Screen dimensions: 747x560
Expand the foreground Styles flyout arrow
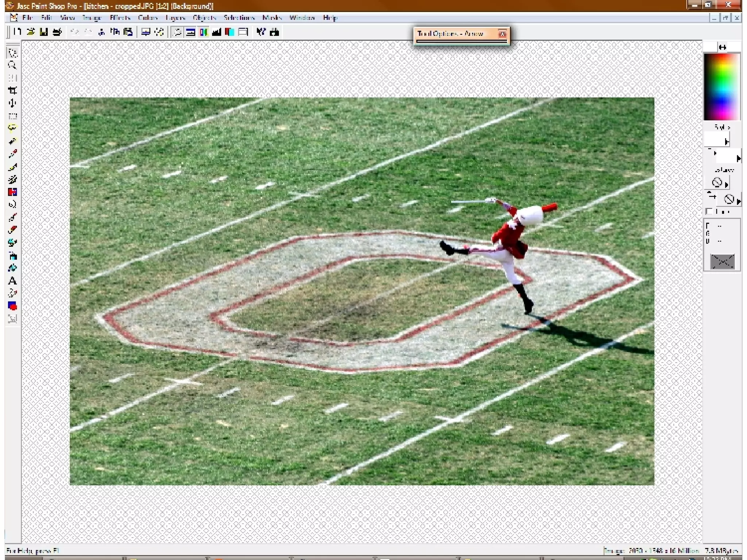click(x=727, y=141)
